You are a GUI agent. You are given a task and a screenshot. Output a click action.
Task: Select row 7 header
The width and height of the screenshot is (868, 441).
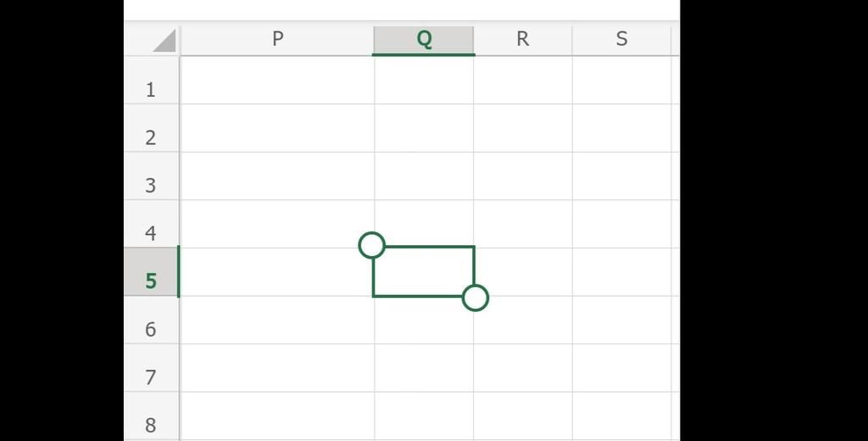tap(151, 377)
